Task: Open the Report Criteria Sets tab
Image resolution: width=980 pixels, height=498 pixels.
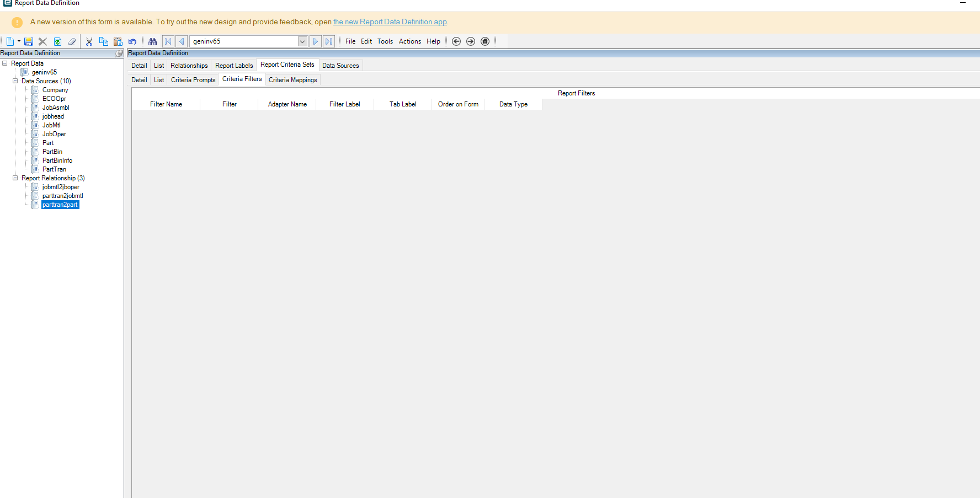Action: pyautogui.click(x=287, y=65)
